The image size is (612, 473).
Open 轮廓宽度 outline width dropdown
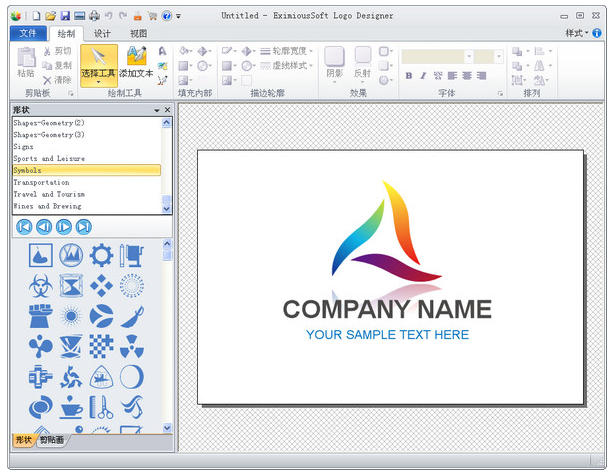(286, 51)
